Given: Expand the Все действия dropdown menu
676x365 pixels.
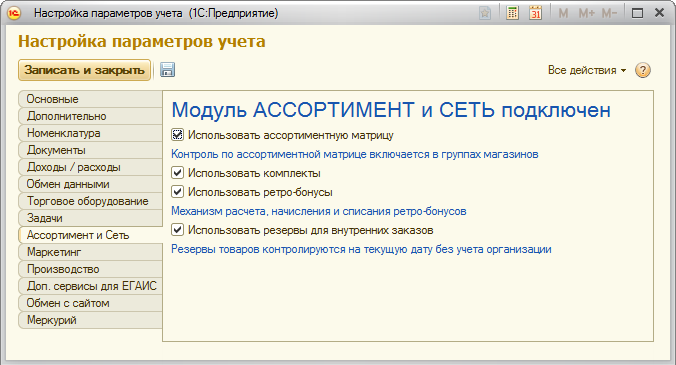Looking at the screenshot, I should pyautogui.click(x=587, y=70).
